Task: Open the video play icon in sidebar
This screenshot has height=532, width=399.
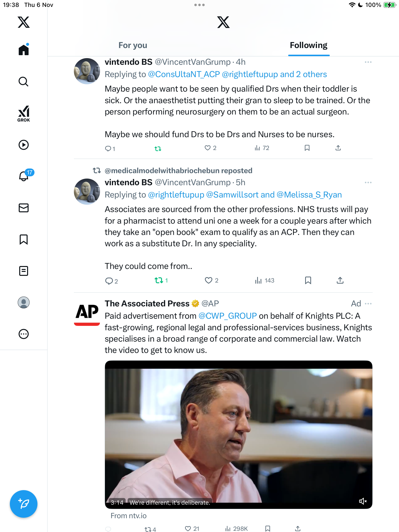Action: coord(24,145)
